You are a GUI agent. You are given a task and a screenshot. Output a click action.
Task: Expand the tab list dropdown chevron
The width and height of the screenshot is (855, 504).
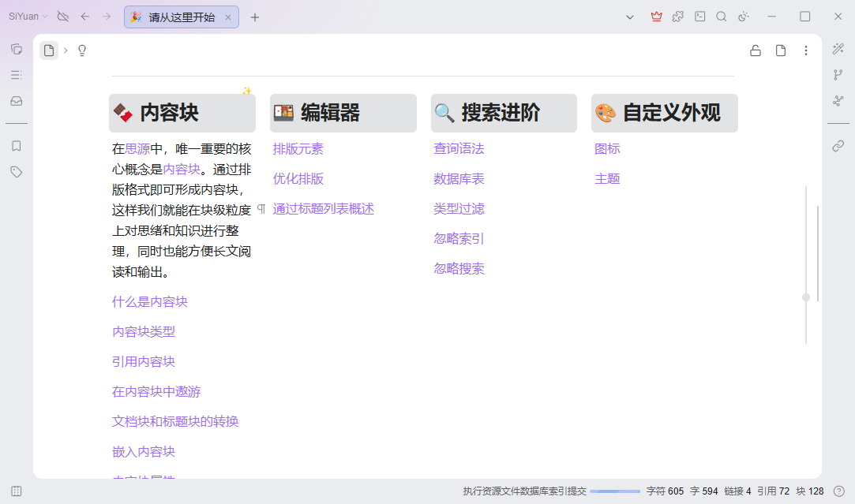point(630,17)
